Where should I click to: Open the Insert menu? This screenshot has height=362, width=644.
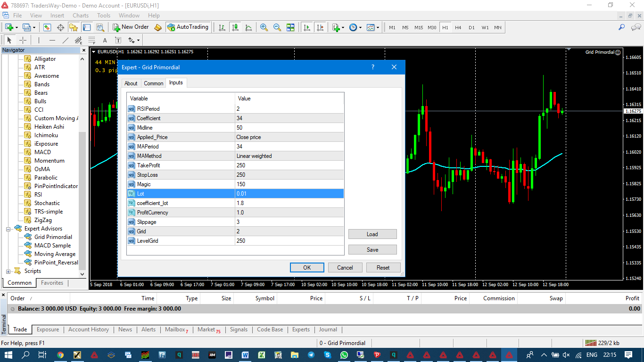coord(57,16)
